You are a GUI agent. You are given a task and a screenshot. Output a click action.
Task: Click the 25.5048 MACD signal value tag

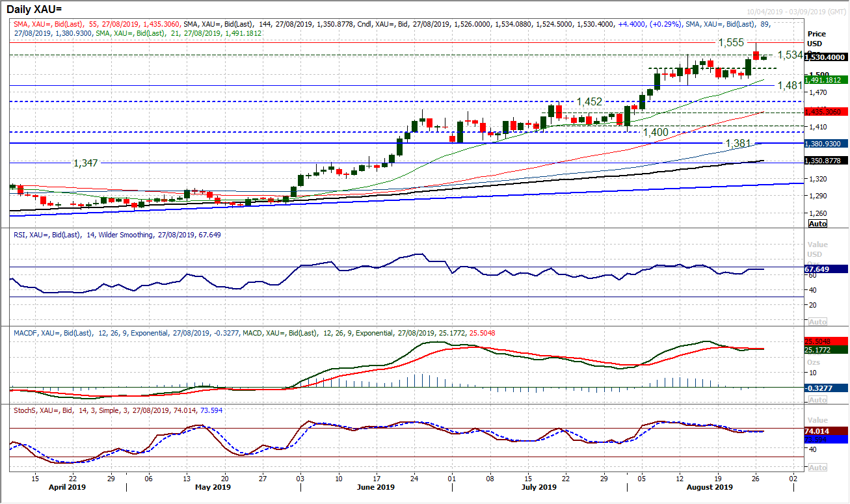coord(826,341)
